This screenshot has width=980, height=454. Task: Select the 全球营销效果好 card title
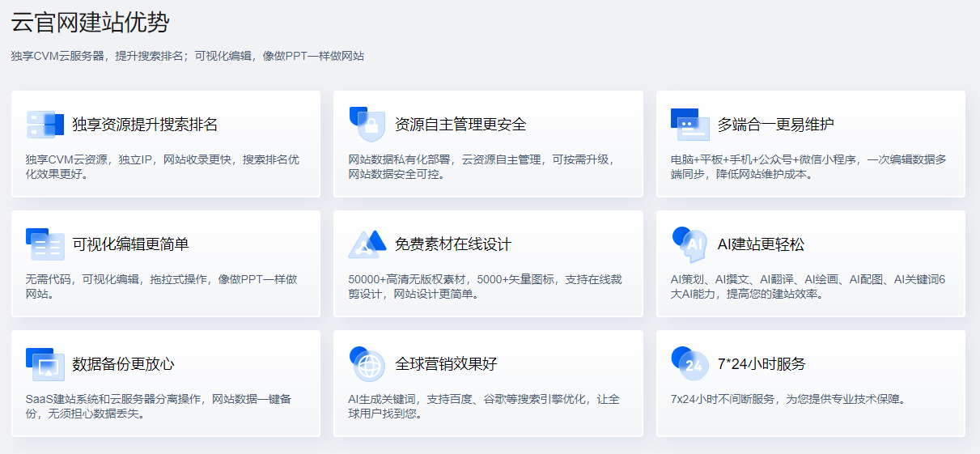pyautogui.click(x=446, y=364)
